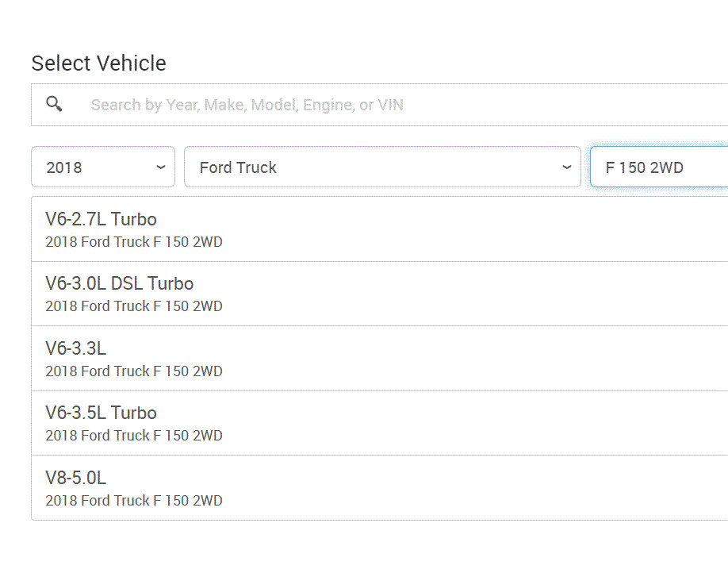Click the vehicle subtitle under V8-5.0L
Image resolution: width=728 pixels, height=573 pixels.
tap(134, 501)
